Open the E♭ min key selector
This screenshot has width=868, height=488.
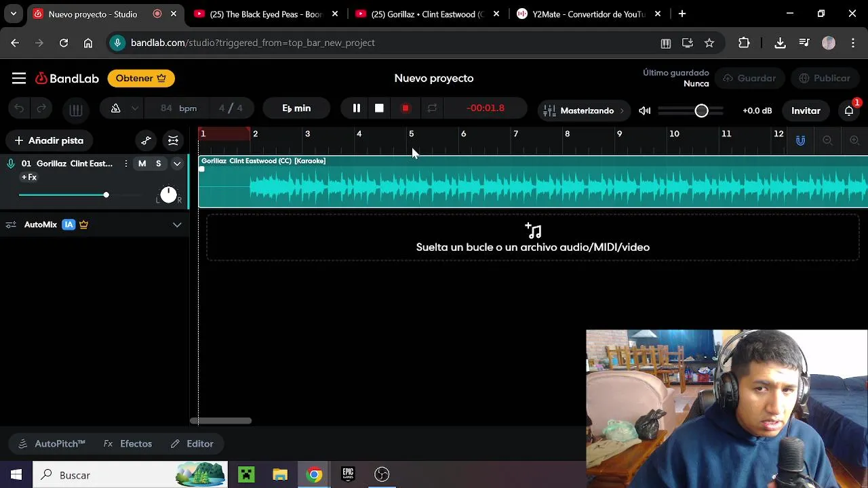coord(296,108)
